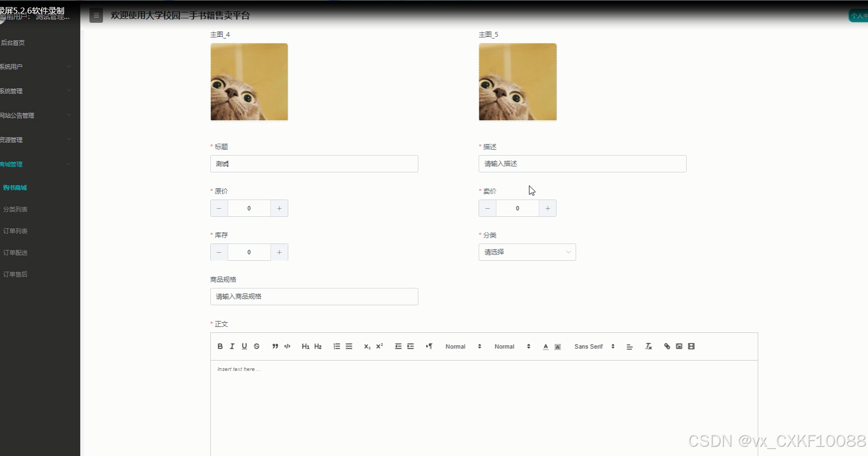Click the 卖价 number field

(517, 208)
